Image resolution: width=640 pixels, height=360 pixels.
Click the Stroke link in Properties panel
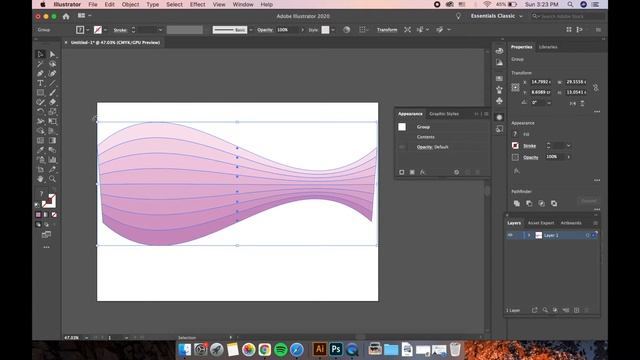coord(529,146)
